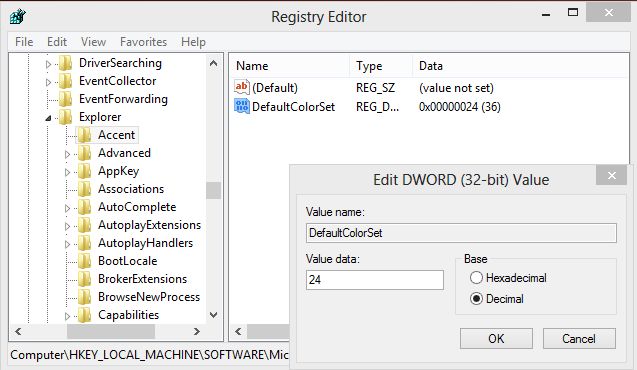637x370 pixels.
Task: Cancel the Edit DWORD dialog
Action: (x=579, y=338)
